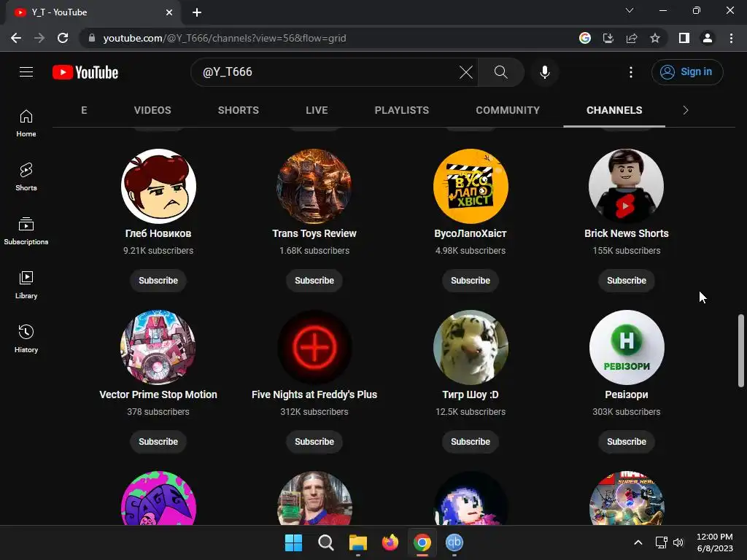Subscribe to Five Nights at Freddy's Plus
The width and height of the screenshot is (747, 560).
coord(314,441)
